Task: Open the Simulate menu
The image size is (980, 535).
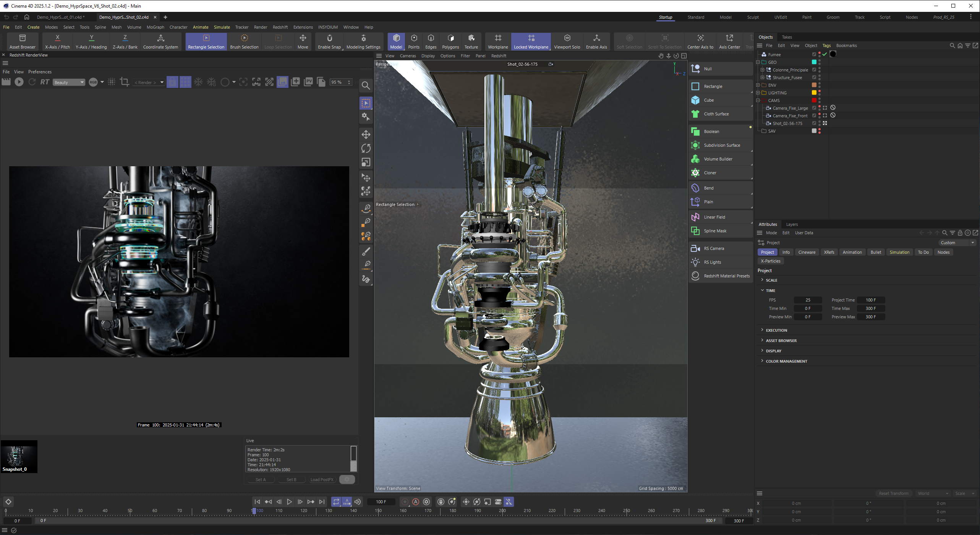Action: (x=222, y=27)
